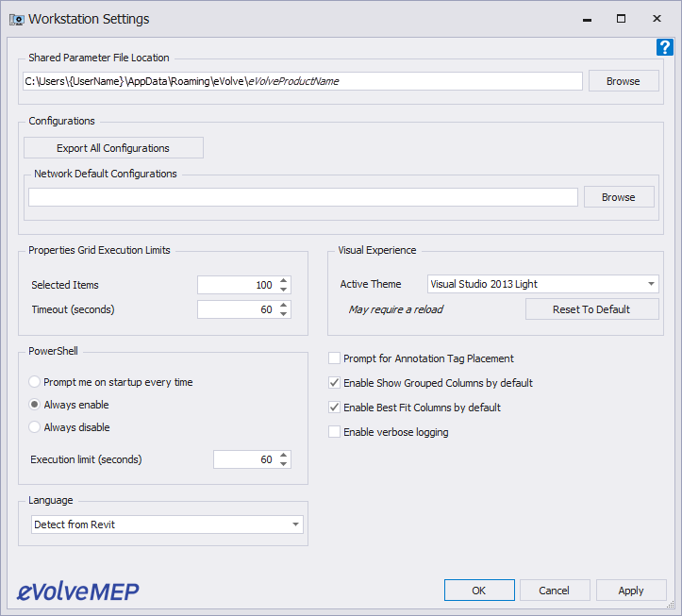
Task: Click the 'May require a reload' note
Action: click(396, 309)
